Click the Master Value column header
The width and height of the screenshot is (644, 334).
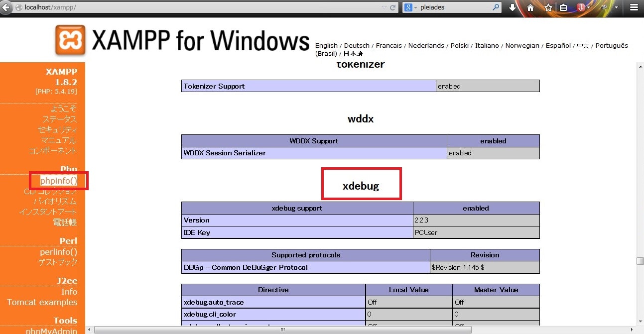point(496,290)
